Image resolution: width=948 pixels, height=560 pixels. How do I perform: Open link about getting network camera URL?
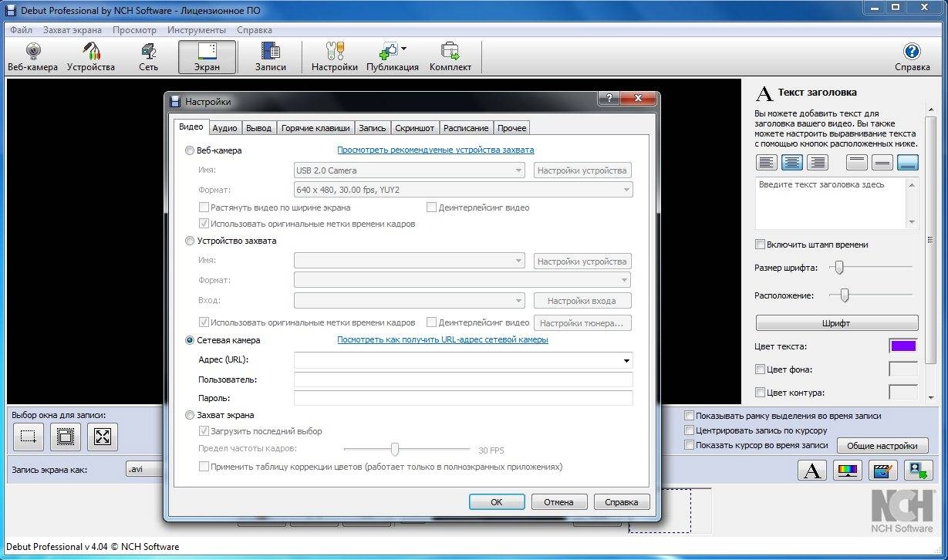click(443, 340)
